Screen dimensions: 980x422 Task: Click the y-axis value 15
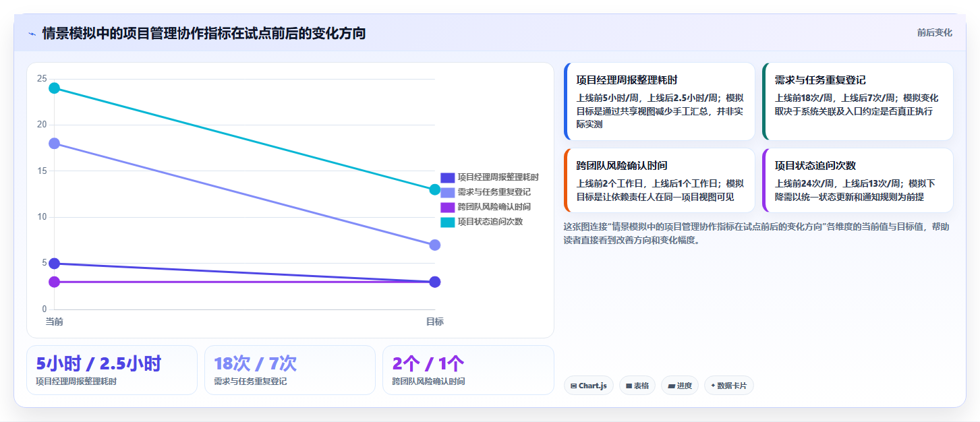coord(42,171)
